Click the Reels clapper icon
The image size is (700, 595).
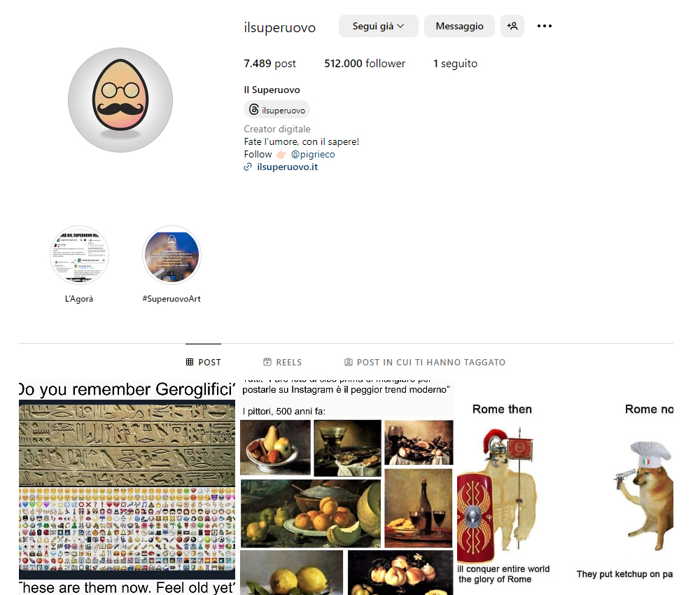click(267, 362)
